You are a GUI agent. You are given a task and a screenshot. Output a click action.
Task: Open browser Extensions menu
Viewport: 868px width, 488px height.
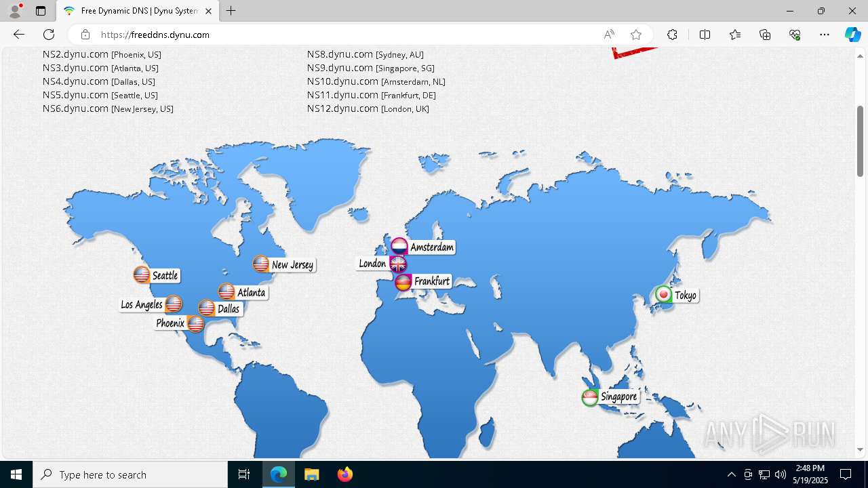pyautogui.click(x=672, y=35)
